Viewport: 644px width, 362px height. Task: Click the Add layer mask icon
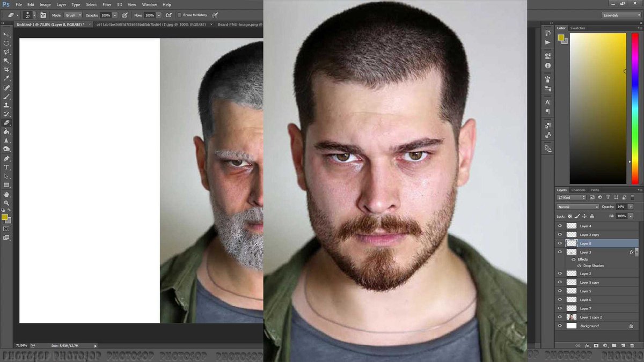coord(596,346)
